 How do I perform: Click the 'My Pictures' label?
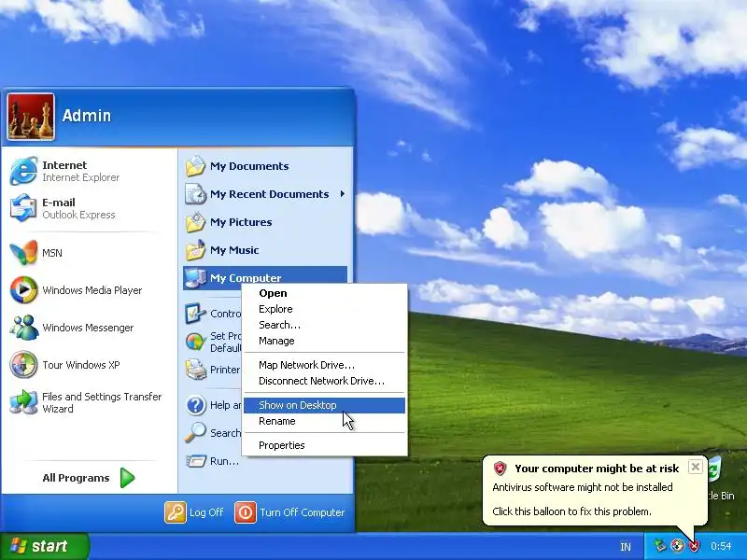coord(241,222)
